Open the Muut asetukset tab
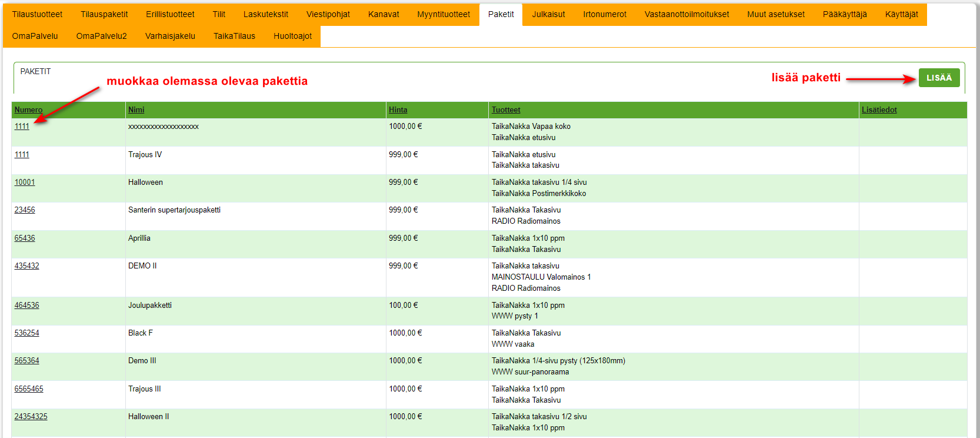The image size is (980, 438). click(776, 14)
